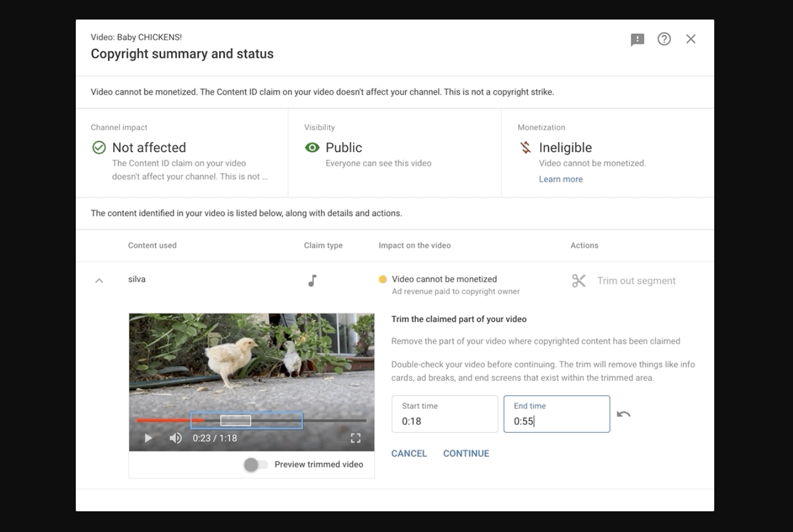Open the Learn more link
The width and height of the screenshot is (793, 532).
[561, 179]
